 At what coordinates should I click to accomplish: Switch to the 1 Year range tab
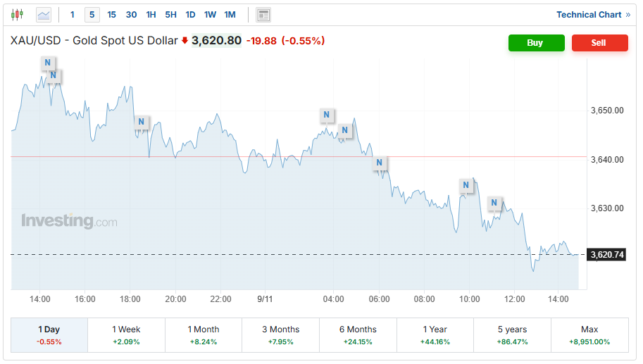click(x=435, y=334)
